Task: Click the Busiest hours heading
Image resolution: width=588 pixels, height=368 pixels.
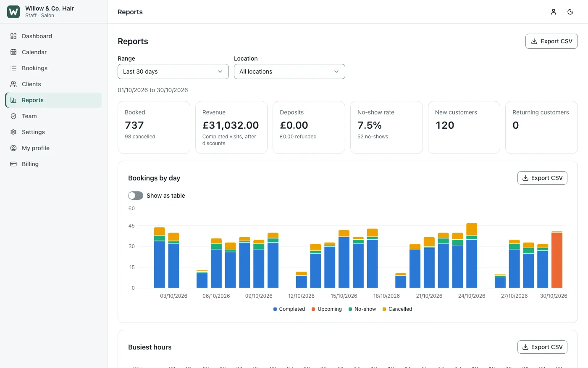Action: coord(150,347)
